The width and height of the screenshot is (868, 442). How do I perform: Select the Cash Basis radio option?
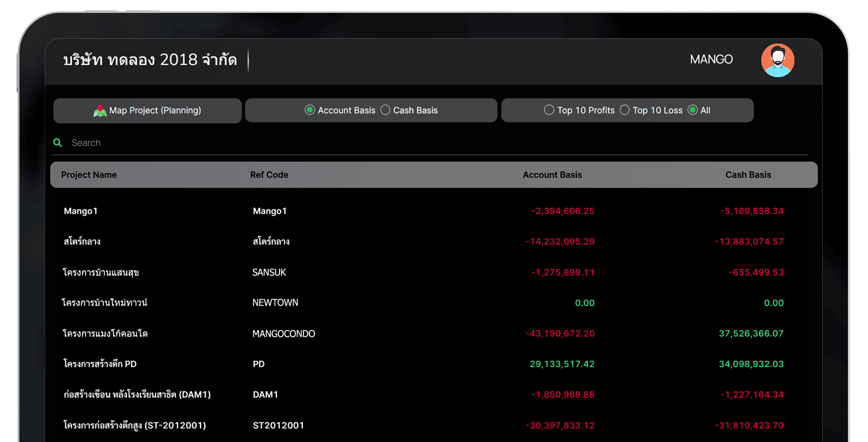(385, 110)
